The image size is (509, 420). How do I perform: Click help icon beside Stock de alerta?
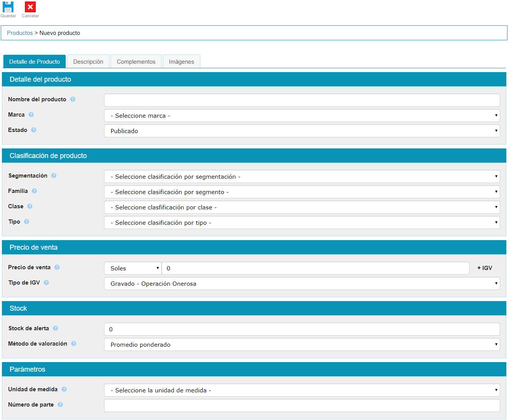tap(55, 328)
